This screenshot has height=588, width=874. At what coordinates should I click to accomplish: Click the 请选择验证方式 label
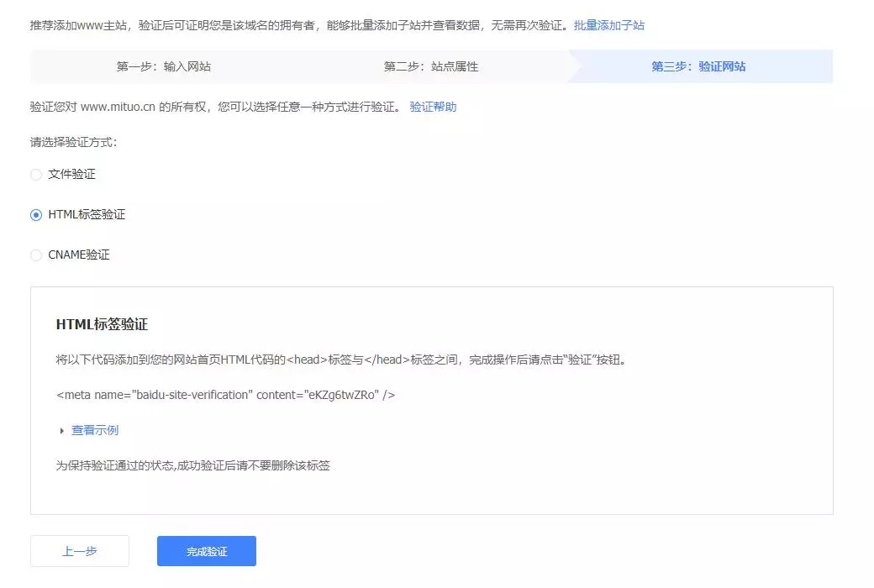coord(73,142)
